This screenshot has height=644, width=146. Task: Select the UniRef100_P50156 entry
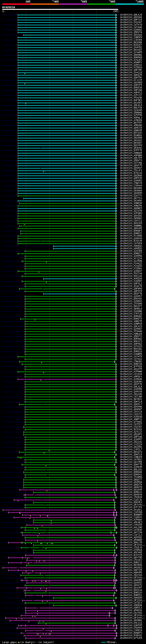click(131, 98)
